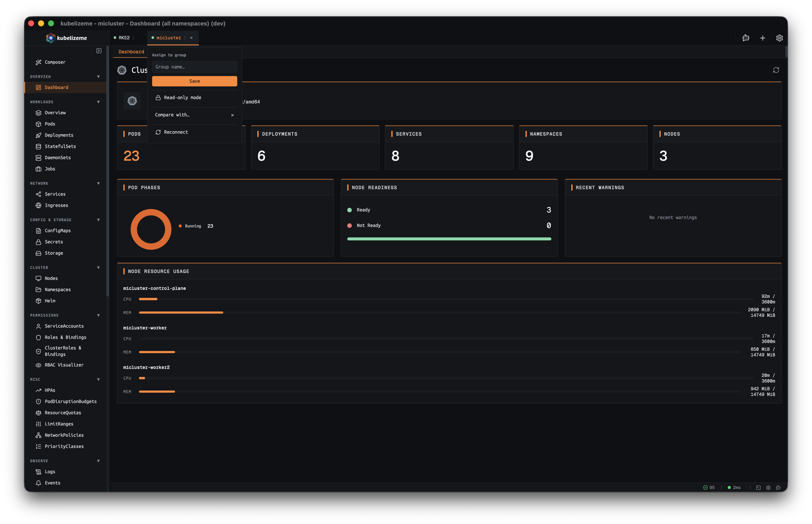This screenshot has width=812, height=524.
Task: Collapse the OBSERVE sidebar section
Action: (x=98, y=461)
